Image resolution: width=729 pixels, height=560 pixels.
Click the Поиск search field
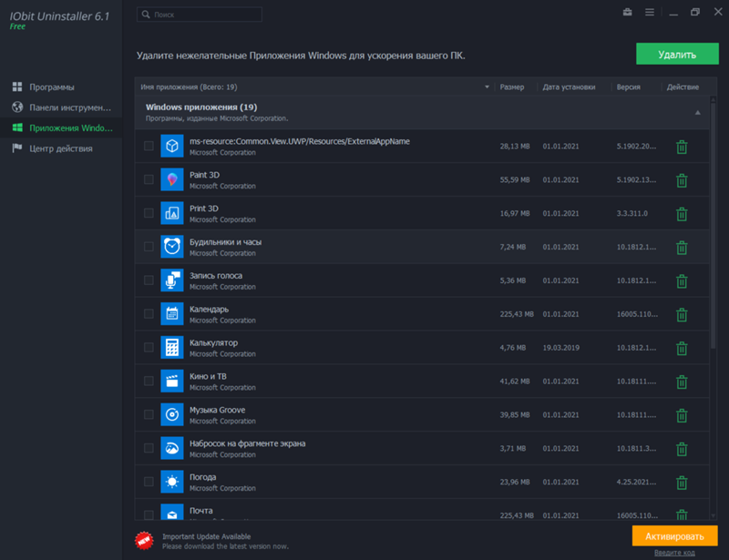[200, 15]
